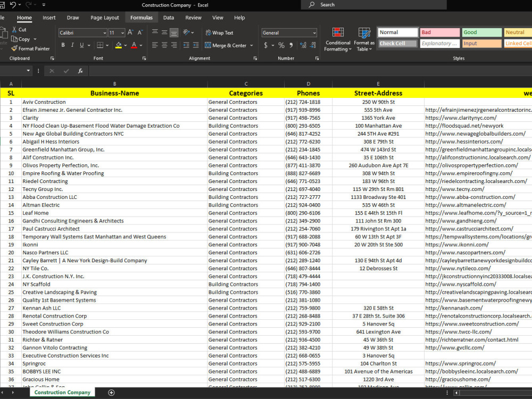Open Conditional Formatting menu
The image size is (532, 399).
click(338, 39)
